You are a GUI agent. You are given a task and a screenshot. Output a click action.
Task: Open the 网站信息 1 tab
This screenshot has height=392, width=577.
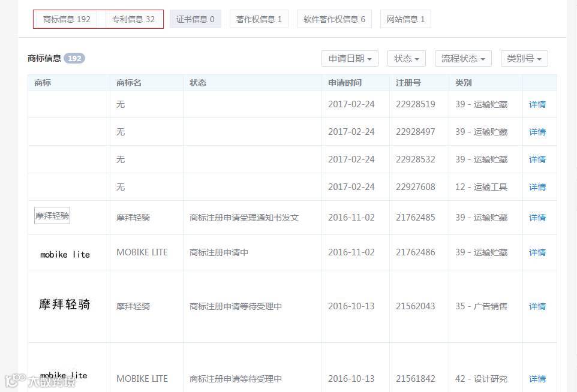(x=405, y=19)
